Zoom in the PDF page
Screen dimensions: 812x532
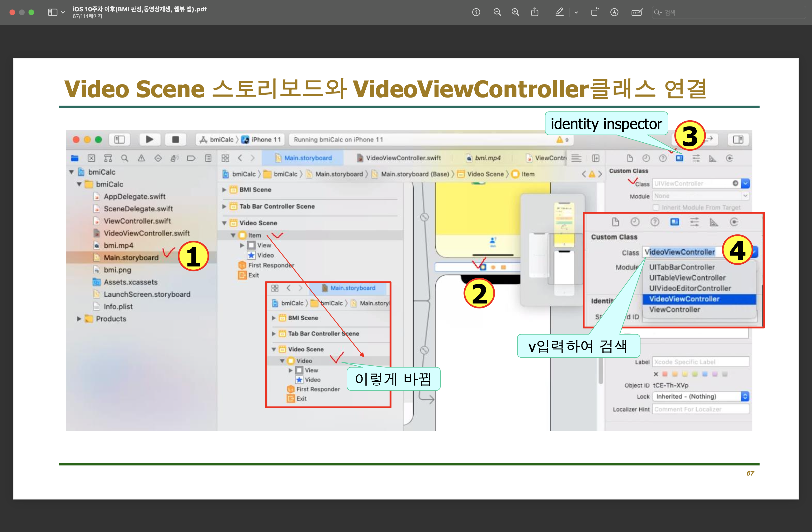point(515,12)
